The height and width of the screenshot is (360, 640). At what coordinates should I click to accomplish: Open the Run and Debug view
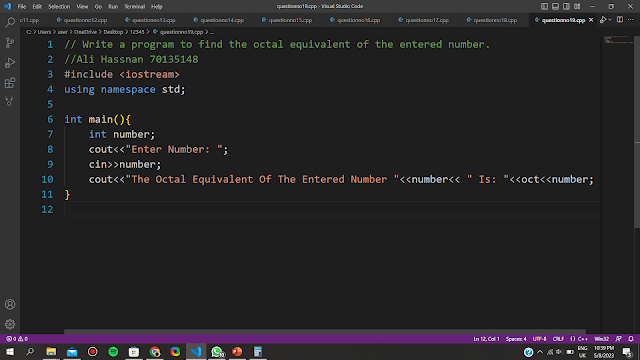[10, 62]
